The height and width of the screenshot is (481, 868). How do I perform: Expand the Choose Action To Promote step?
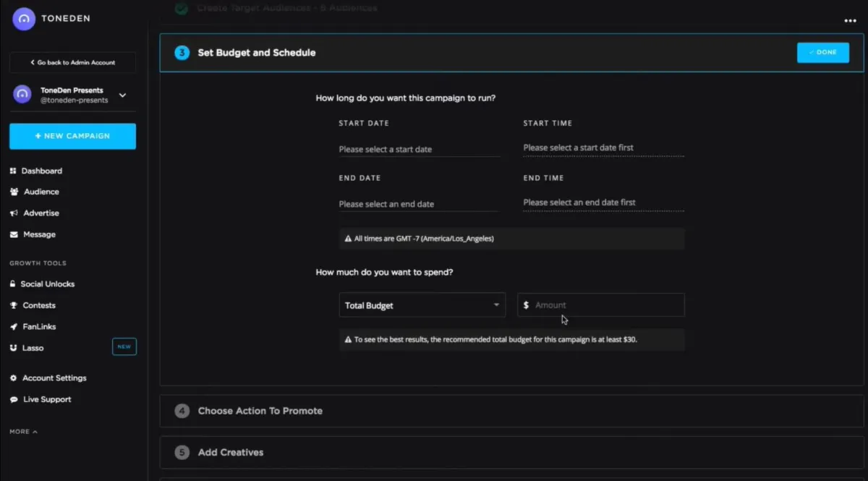point(259,410)
